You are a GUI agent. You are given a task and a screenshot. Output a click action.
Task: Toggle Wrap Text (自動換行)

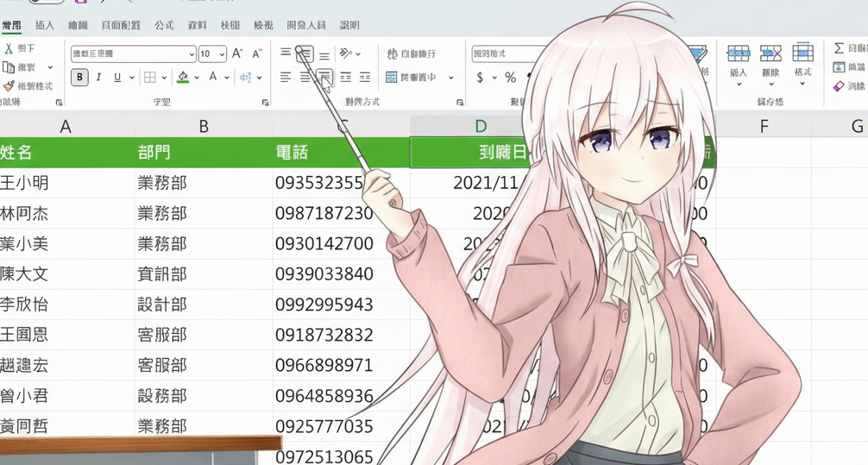click(412, 53)
